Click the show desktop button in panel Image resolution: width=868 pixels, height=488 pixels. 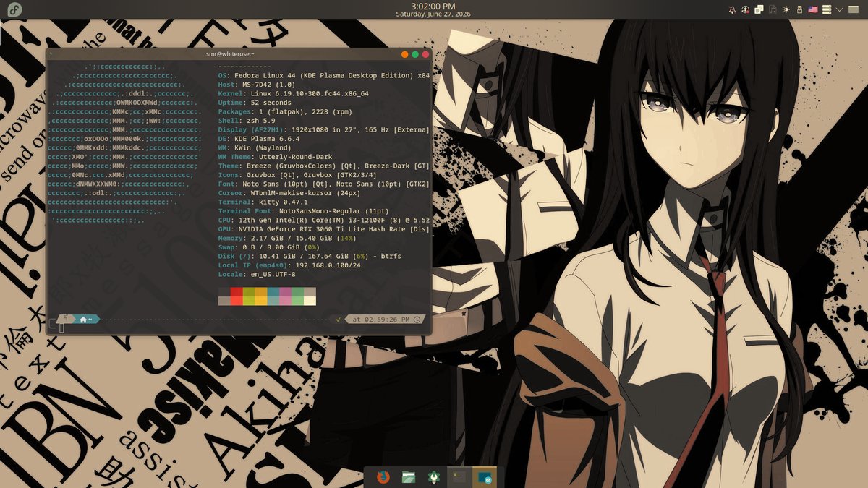click(x=854, y=9)
